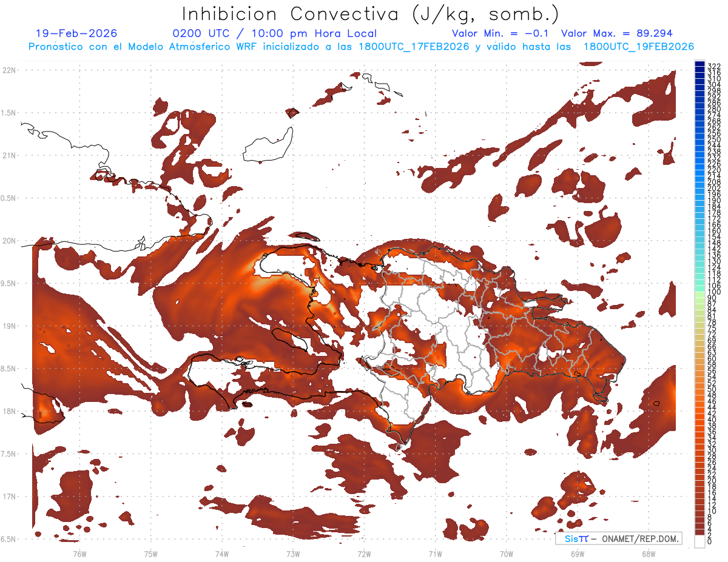Image resolution: width=728 pixels, height=562 pixels.
Task: Click the title 'Inhibicion Convectiva (J/kg, somb.)'
Action: point(371,14)
